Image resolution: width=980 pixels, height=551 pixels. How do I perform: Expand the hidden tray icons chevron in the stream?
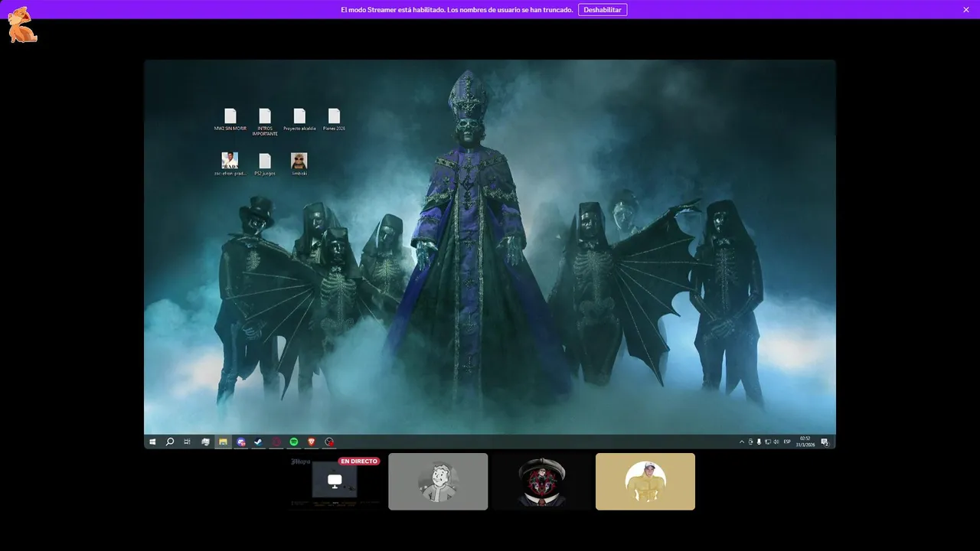pyautogui.click(x=741, y=442)
